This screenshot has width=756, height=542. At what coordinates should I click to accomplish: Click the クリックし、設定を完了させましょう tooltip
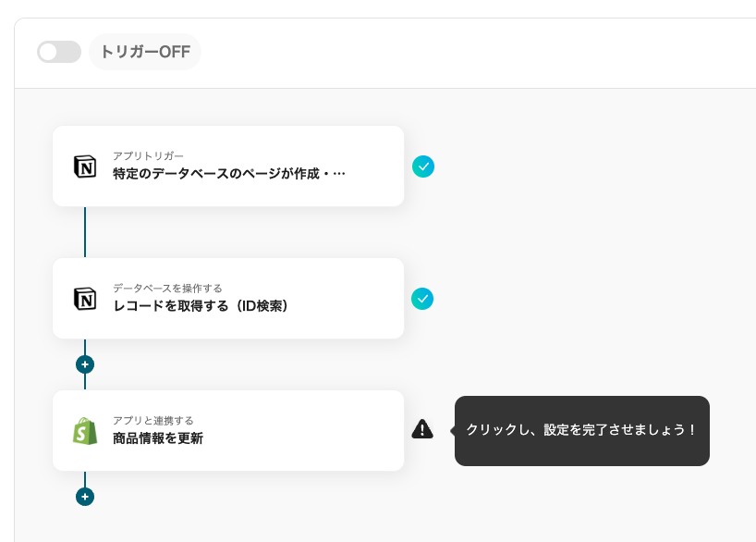pyautogui.click(x=582, y=430)
